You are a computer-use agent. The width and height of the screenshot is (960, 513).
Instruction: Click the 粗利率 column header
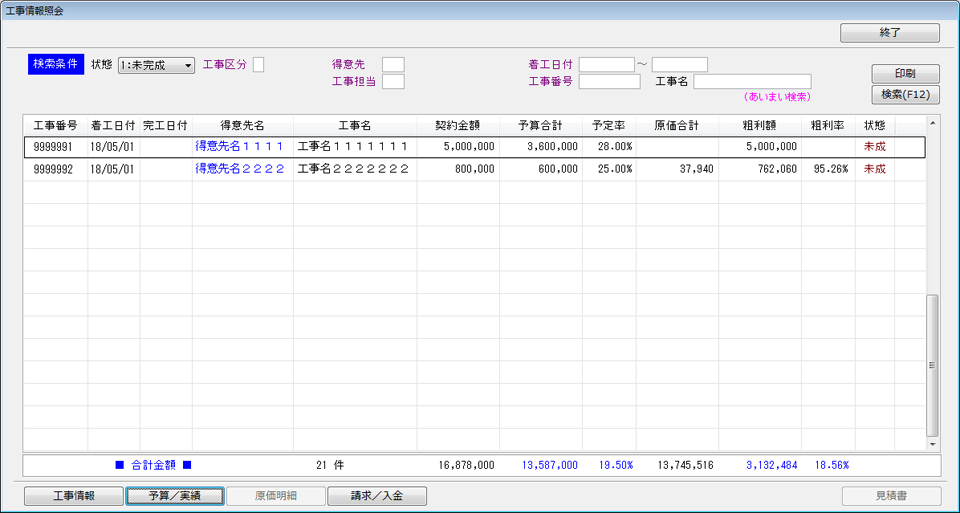pos(827,125)
